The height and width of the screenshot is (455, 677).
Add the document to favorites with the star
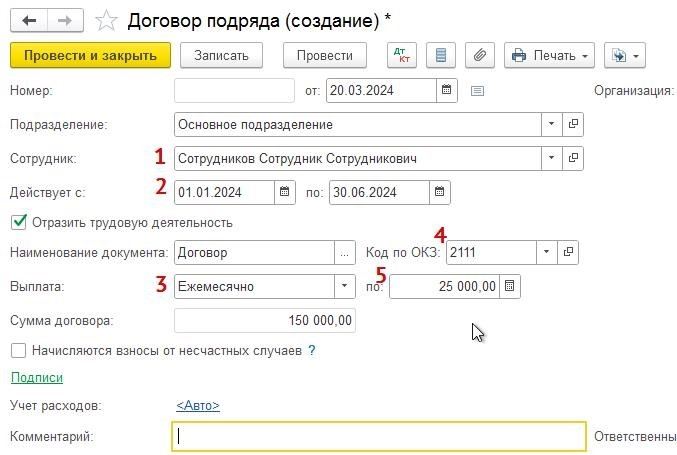[106, 21]
